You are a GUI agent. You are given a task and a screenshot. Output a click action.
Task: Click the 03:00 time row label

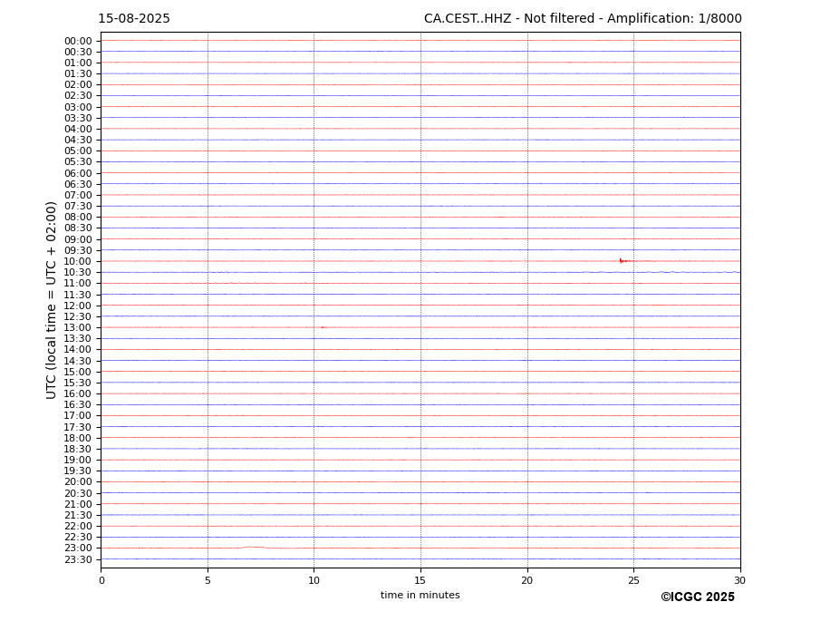[78, 107]
